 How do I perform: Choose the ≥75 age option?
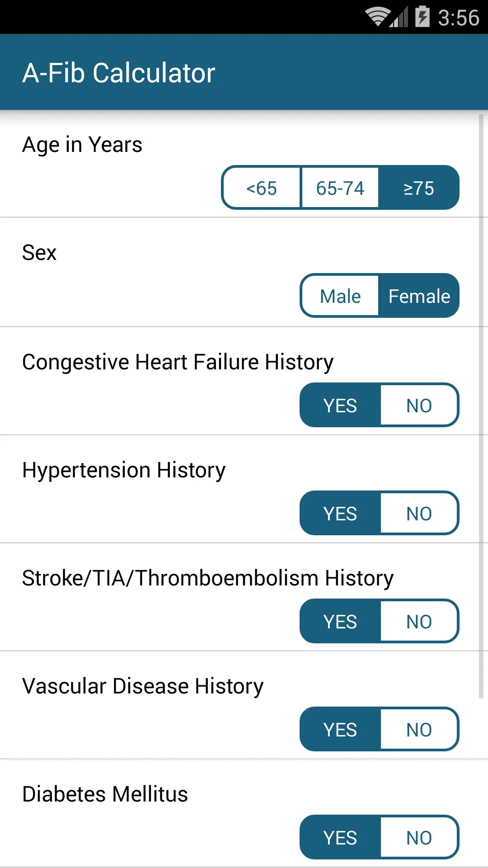coord(419,188)
